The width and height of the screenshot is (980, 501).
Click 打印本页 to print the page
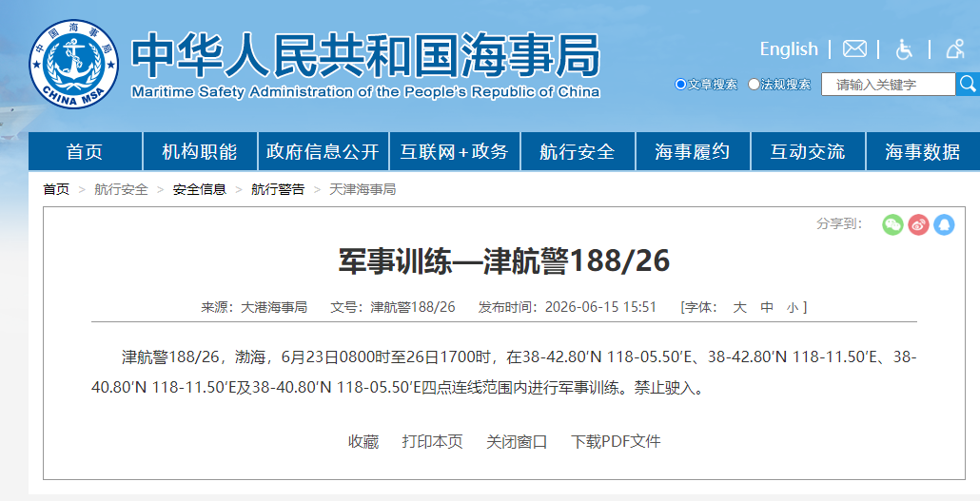click(x=432, y=442)
